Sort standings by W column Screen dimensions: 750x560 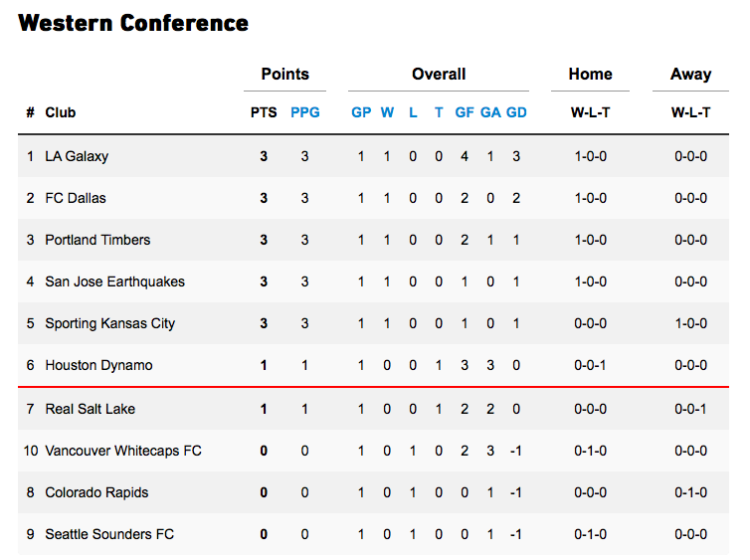387,112
